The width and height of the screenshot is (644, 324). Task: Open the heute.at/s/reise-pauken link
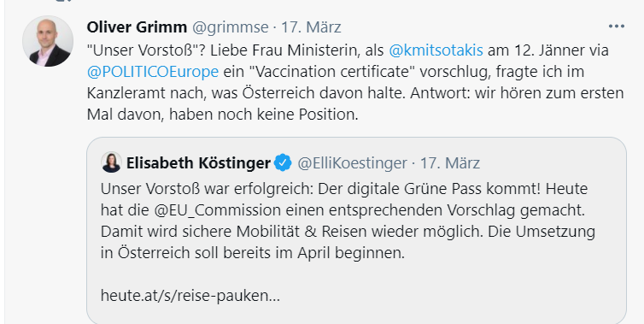point(190,296)
